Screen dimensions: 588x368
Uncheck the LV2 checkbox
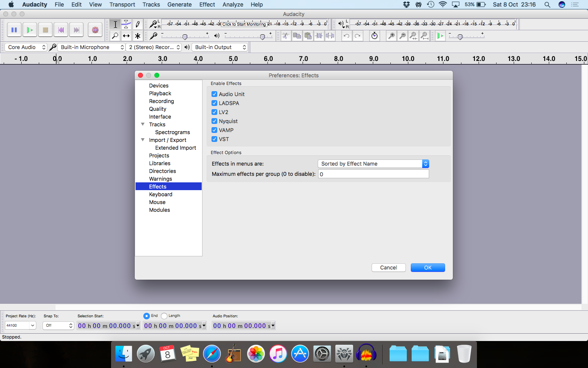click(x=214, y=112)
